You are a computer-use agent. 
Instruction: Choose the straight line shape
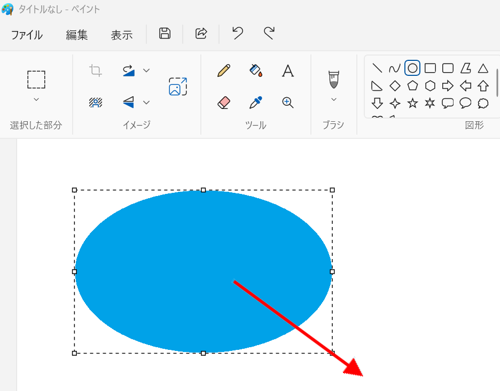[377, 68]
